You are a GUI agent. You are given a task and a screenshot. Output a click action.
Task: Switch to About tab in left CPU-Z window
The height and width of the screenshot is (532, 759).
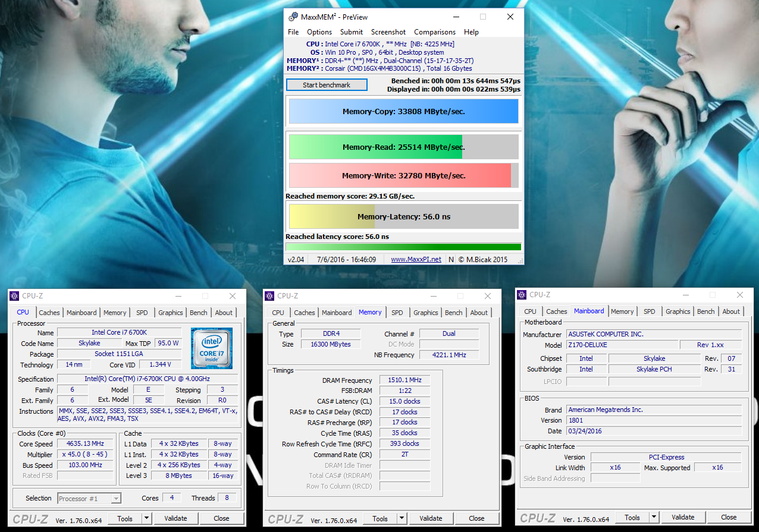[x=224, y=313]
